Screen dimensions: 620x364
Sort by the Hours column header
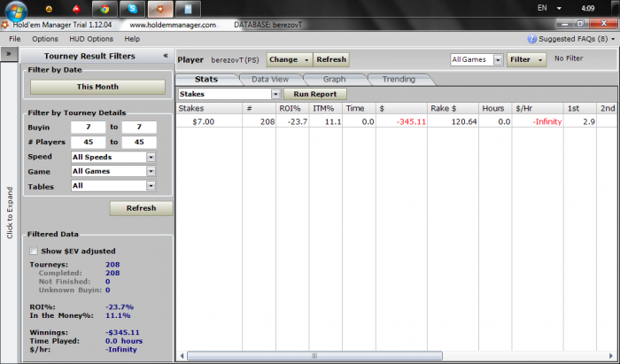495,108
